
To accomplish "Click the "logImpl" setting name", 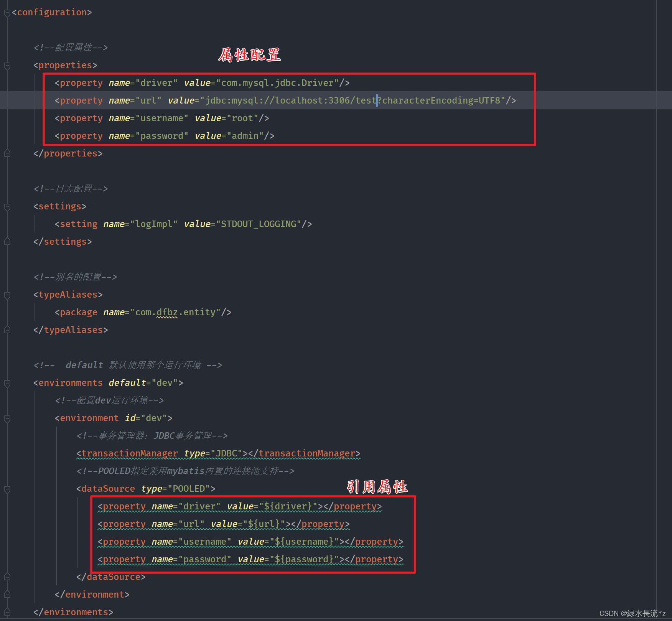I will (154, 224).
